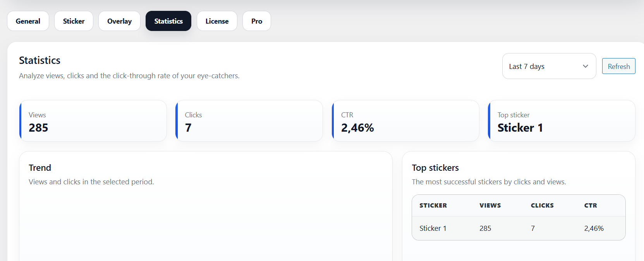644x261 pixels.
Task: Expand the Last 7 days dropdown
Action: pyautogui.click(x=549, y=66)
